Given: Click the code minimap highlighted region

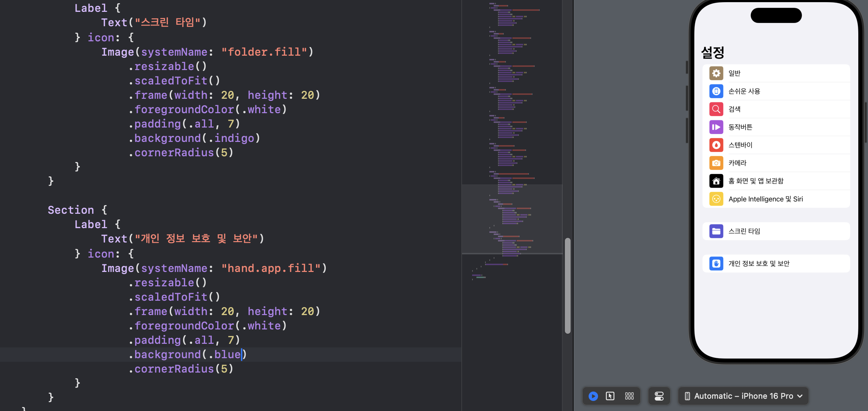Looking at the screenshot, I should (512, 219).
